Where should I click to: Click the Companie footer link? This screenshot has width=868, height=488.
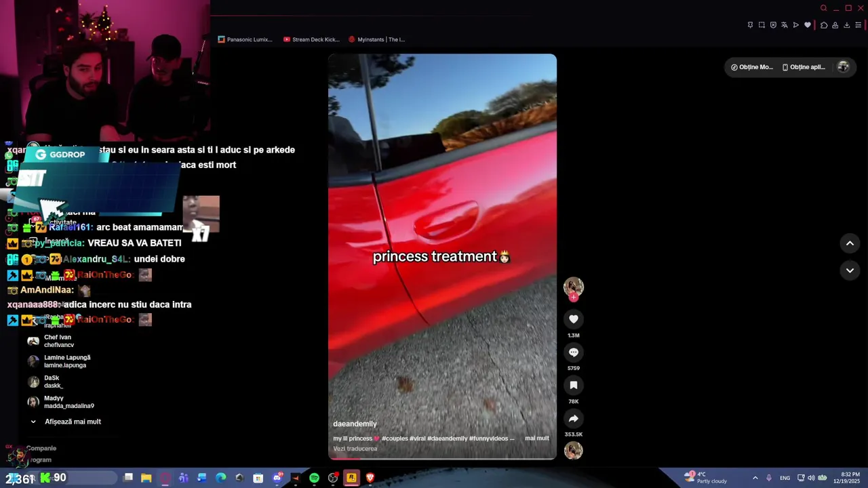pos(41,448)
